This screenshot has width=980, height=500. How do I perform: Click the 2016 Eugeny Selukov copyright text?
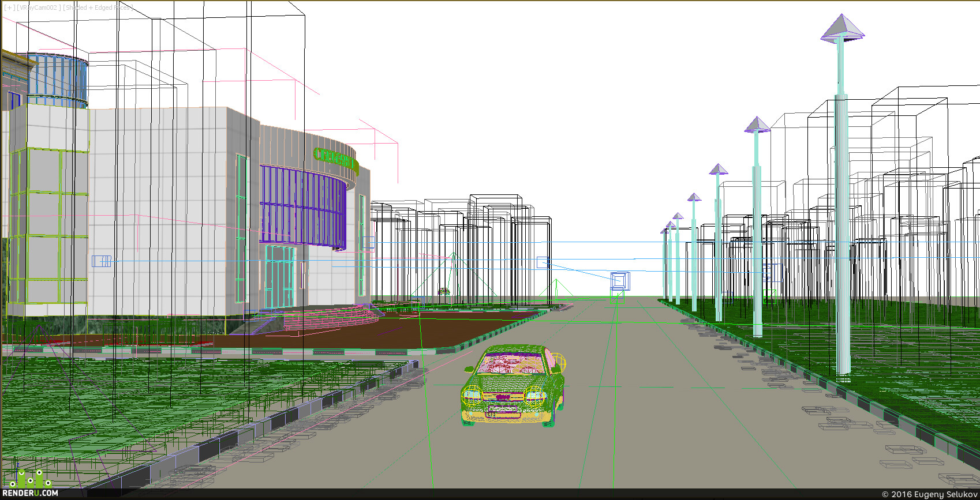(929, 494)
